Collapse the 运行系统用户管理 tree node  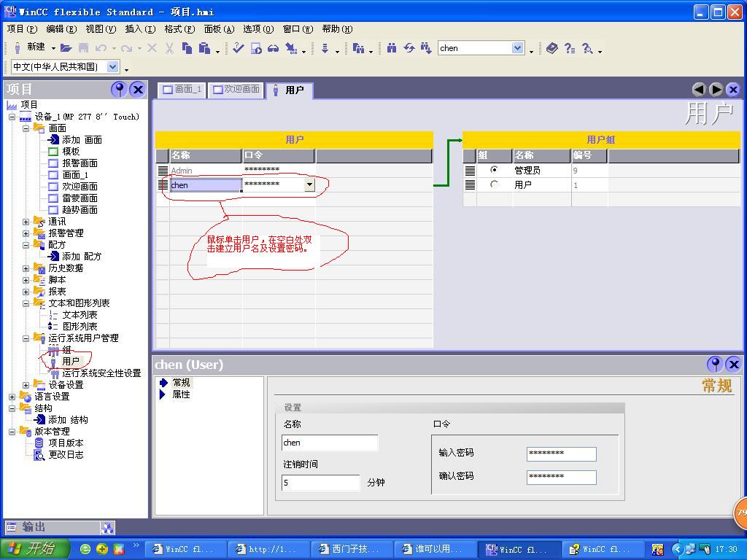coord(26,338)
